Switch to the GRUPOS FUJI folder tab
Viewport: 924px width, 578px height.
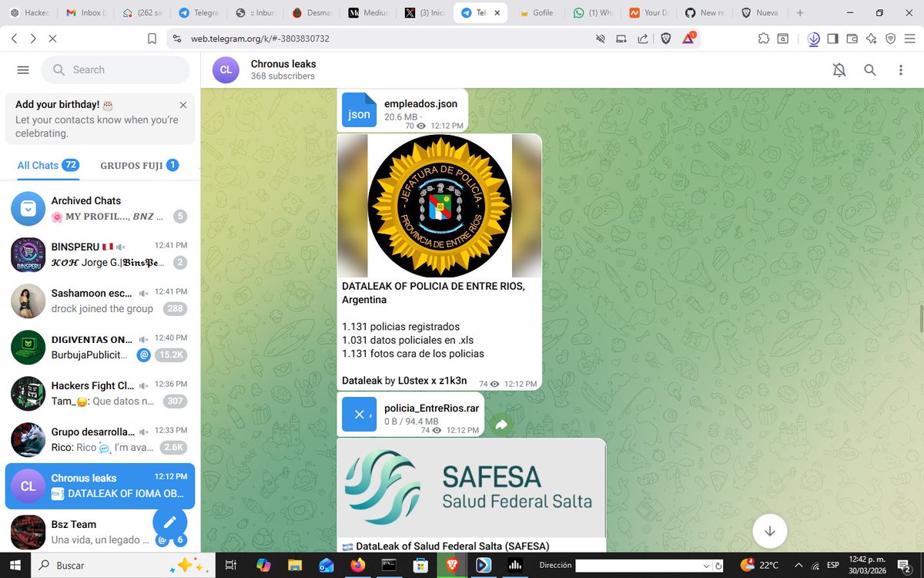(x=139, y=165)
